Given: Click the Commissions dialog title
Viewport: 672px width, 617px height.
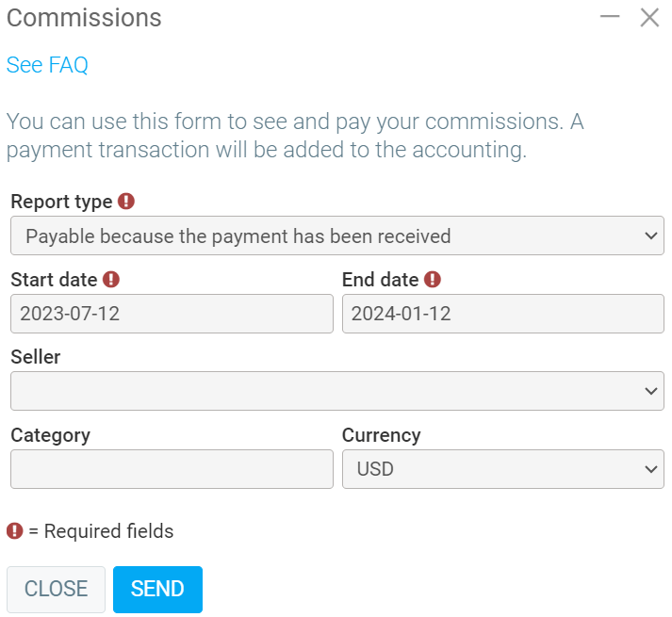Looking at the screenshot, I should pyautogui.click(x=84, y=18).
